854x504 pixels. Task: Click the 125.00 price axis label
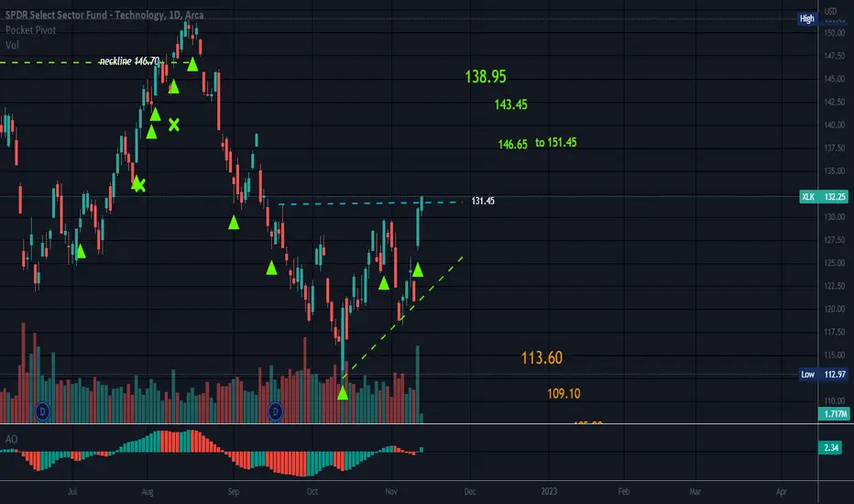(x=835, y=263)
